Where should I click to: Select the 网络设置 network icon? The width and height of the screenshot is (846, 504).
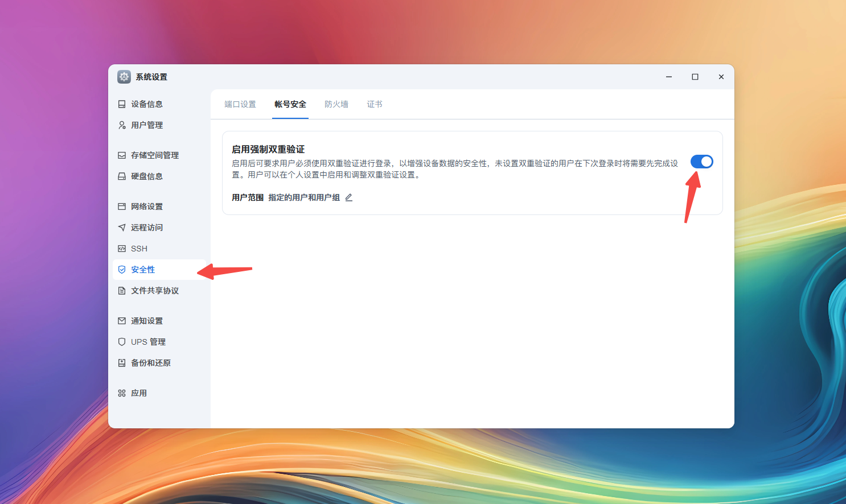point(121,206)
